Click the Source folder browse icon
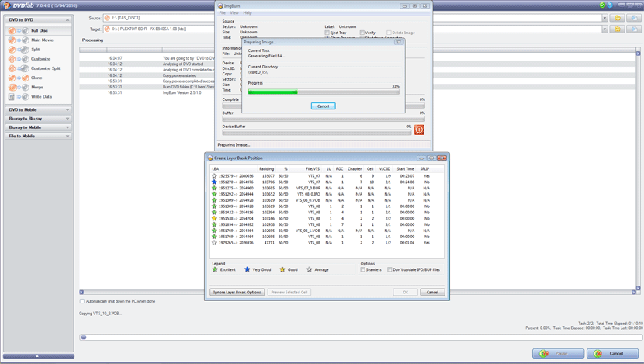644x364 pixels. (618, 18)
